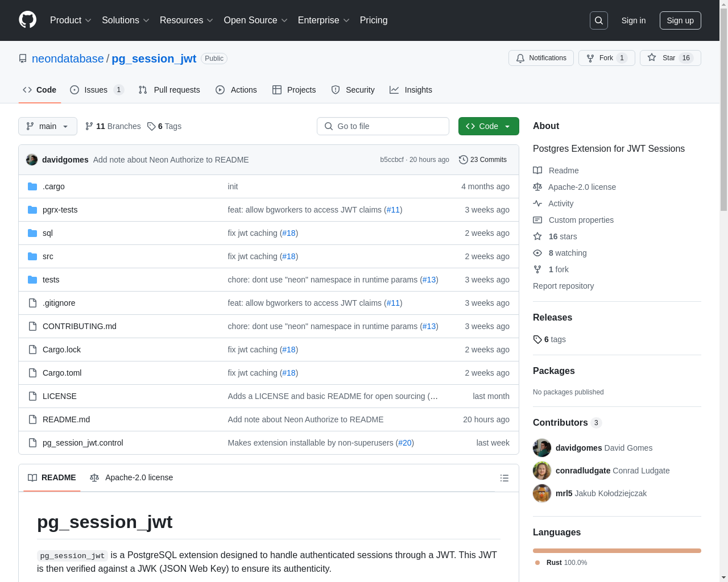
Task: Click the Custom properties icon
Action: pos(537,220)
